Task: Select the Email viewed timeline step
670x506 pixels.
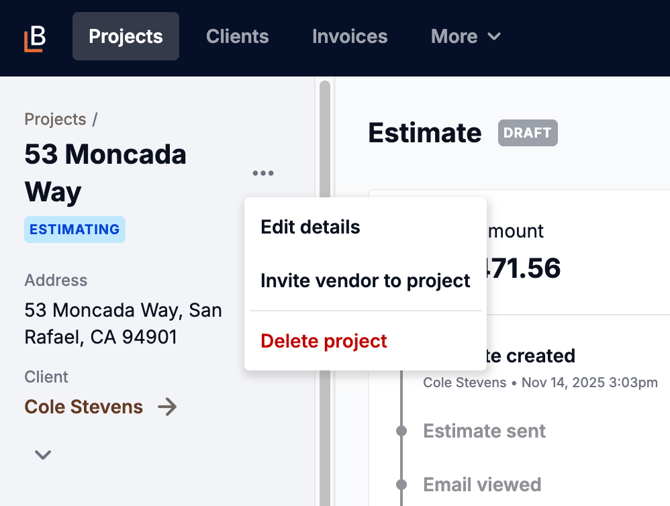Action: [482, 485]
